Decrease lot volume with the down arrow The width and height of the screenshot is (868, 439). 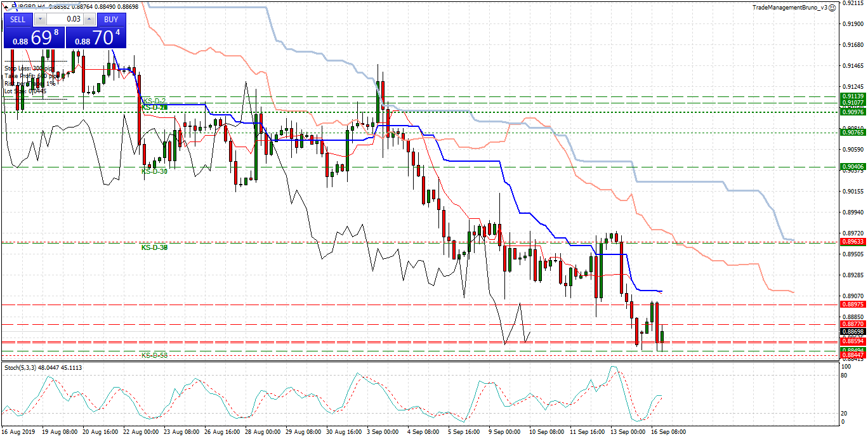pos(40,20)
